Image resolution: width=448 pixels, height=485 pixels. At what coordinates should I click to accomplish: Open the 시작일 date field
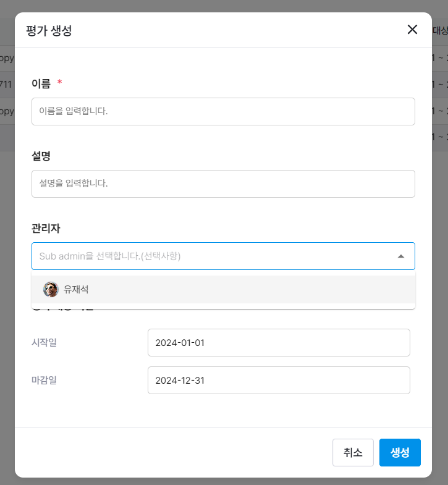279,342
